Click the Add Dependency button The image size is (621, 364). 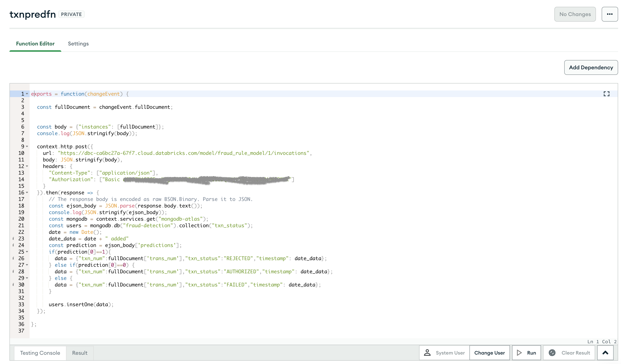(591, 67)
